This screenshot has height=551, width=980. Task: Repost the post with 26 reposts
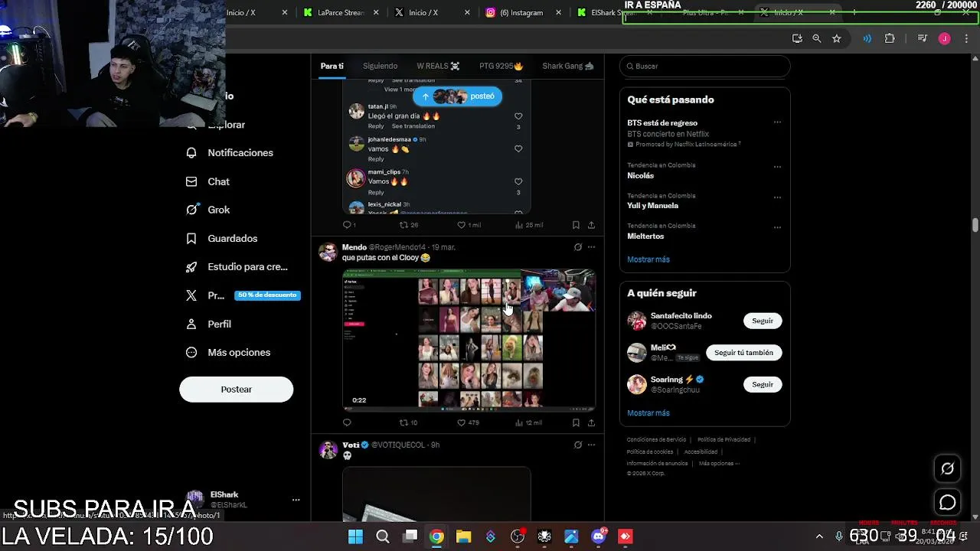[x=409, y=225]
